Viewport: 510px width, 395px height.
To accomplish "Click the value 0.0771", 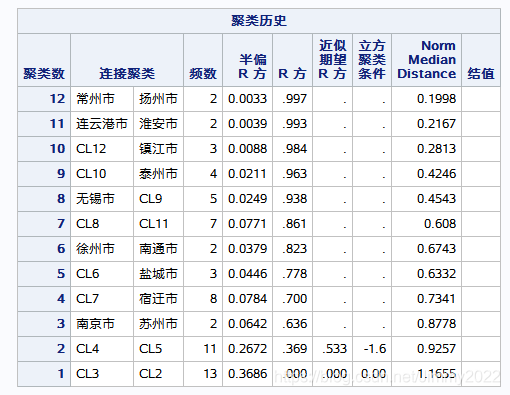I will (247, 224).
